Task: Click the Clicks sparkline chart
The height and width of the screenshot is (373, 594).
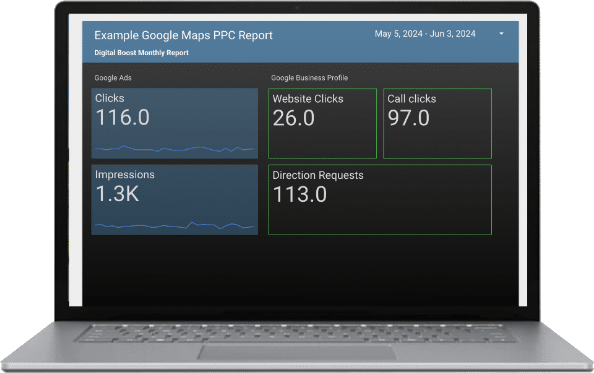Action: [x=174, y=149]
